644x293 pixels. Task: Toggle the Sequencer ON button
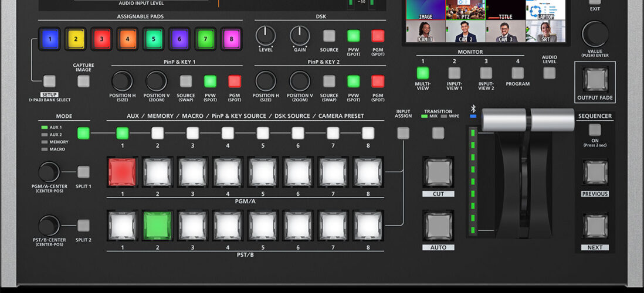(595, 130)
